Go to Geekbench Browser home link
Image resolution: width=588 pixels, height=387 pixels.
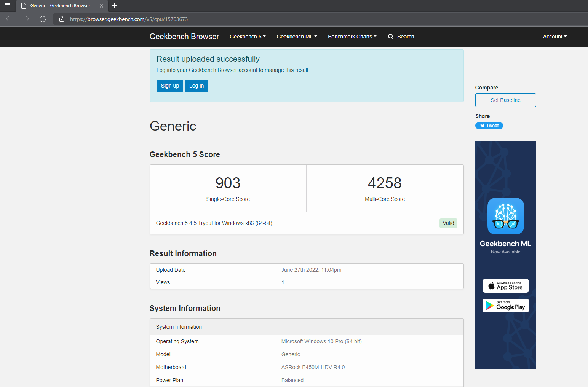click(184, 37)
